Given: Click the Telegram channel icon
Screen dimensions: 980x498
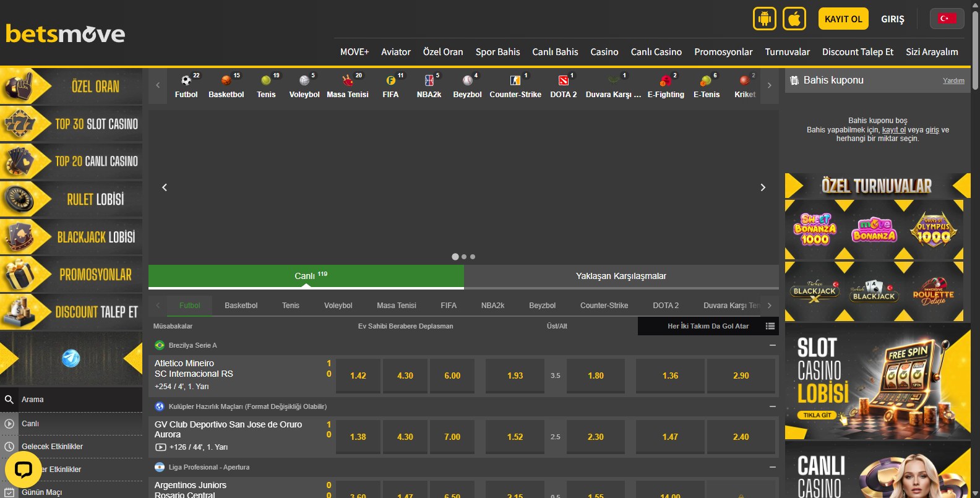Looking at the screenshot, I should click(x=71, y=358).
